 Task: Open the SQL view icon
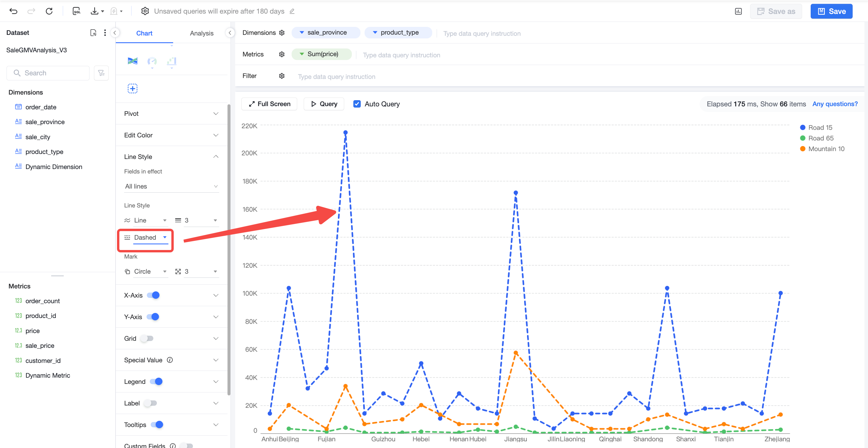tap(77, 11)
